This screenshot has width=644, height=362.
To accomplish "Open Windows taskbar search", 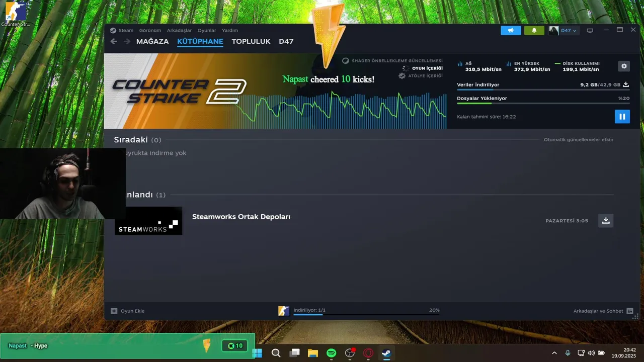I will [276, 353].
